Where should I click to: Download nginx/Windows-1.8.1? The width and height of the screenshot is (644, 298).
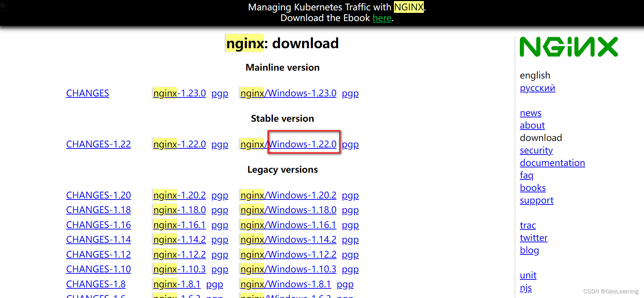click(286, 284)
